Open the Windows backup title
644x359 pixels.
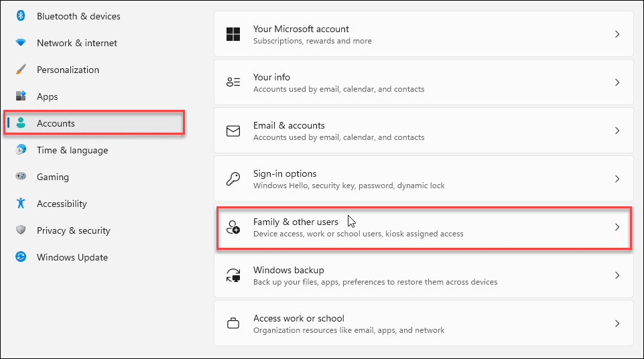tap(288, 270)
